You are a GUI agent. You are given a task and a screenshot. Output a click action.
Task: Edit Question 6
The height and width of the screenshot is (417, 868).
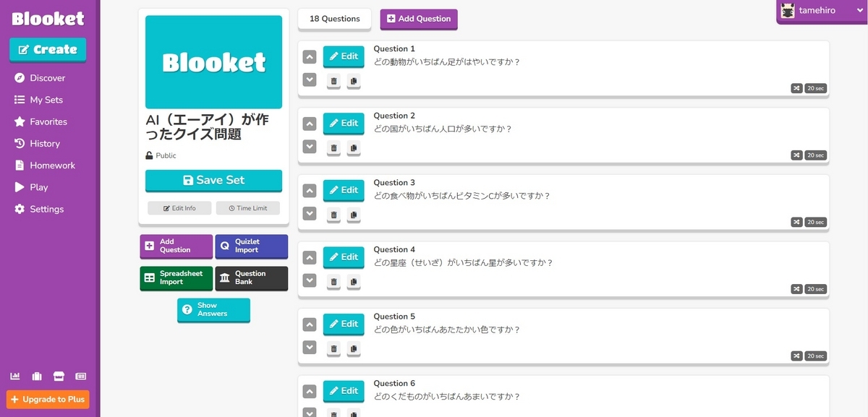344,390
